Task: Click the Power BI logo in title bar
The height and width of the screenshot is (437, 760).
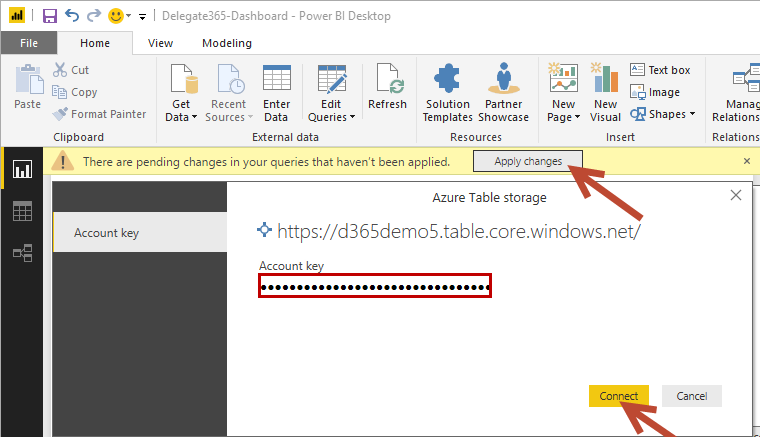Action: coord(17,16)
